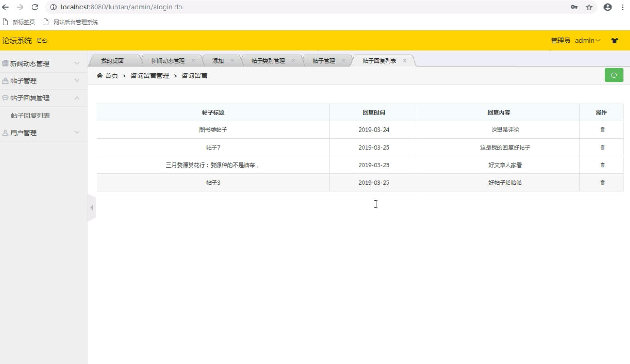The image size is (630, 364).
Task: Delete the reply for 图书类帖子
Action: click(x=602, y=130)
